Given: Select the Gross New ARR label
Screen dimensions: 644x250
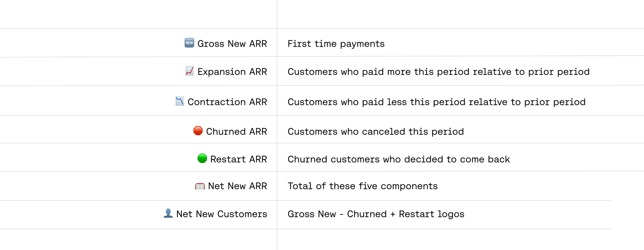Looking at the screenshot, I should tap(232, 44).
